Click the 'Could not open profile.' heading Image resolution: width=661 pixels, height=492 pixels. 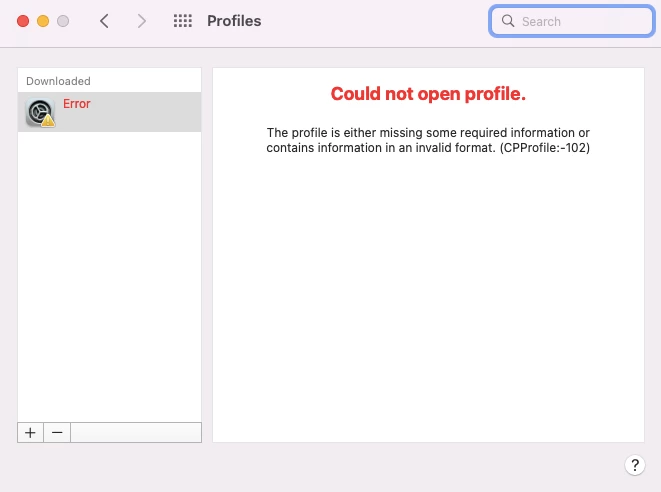428,94
